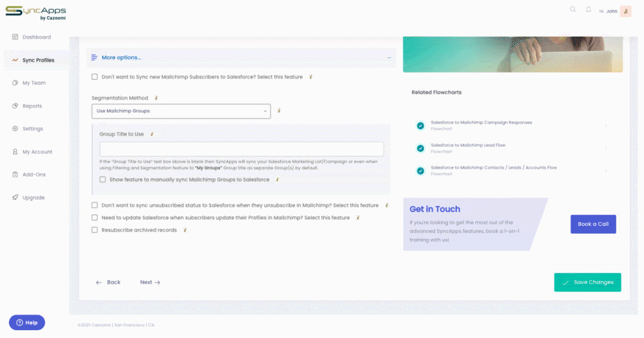
Task: Click the Related Flowcharts heading
Action: point(436,93)
